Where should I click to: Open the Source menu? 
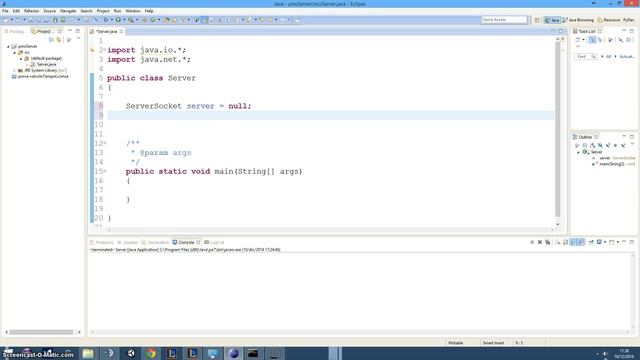(x=49, y=11)
